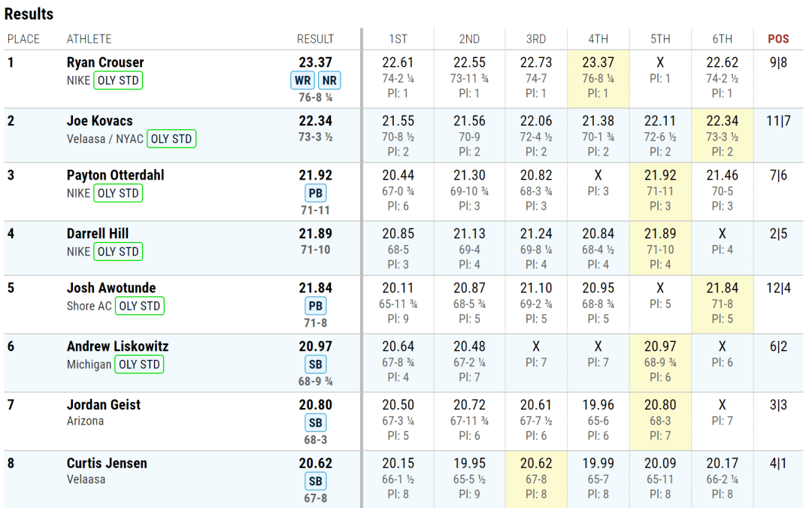Screen dimensions: 812x508
Task: Open Joe Kovacs' athlete profile link
Action: (99, 121)
